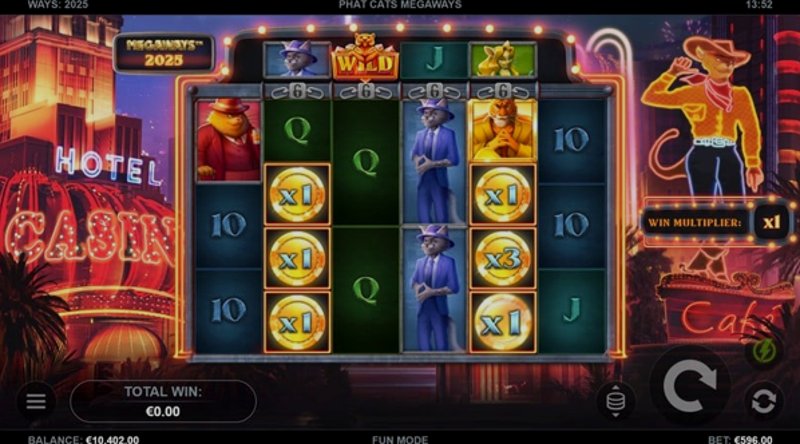The width and height of the screenshot is (800, 444).
Task: Click the Megaways 2025 counter badge
Action: click(x=164, y=53)
